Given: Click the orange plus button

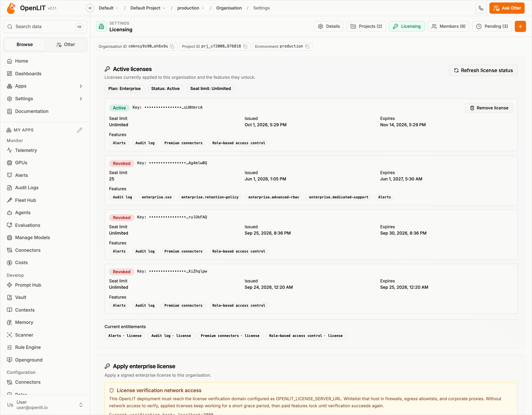Looking at the screenshot, I should [x=520, y=26].
